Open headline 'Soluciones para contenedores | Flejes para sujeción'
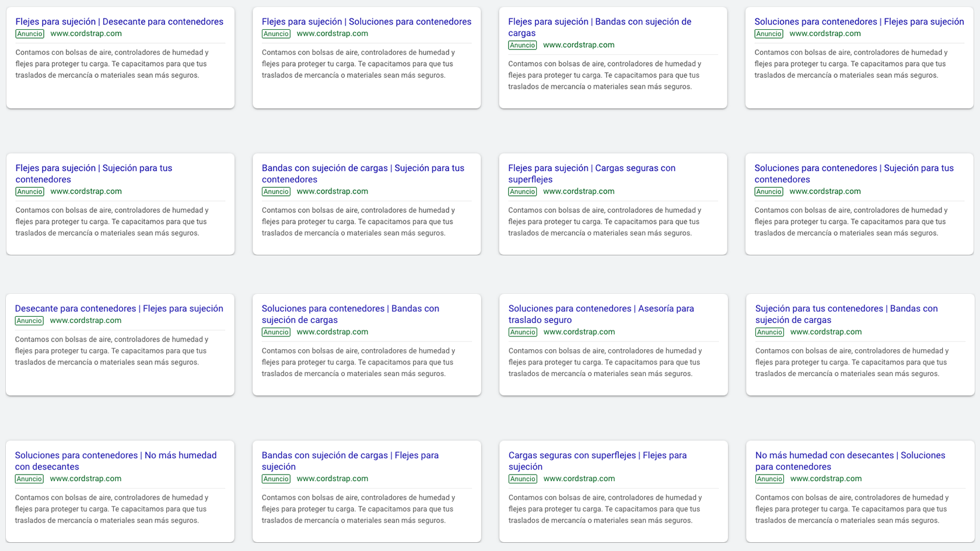The width and height of the screenshot is (980, 551). coord(859,22)
